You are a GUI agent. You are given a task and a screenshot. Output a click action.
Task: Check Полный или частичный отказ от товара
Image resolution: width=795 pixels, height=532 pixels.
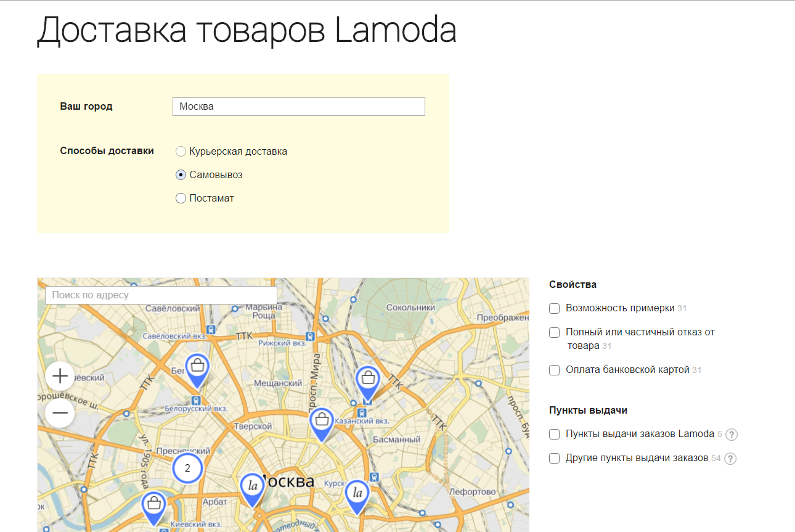pos(555,333)
